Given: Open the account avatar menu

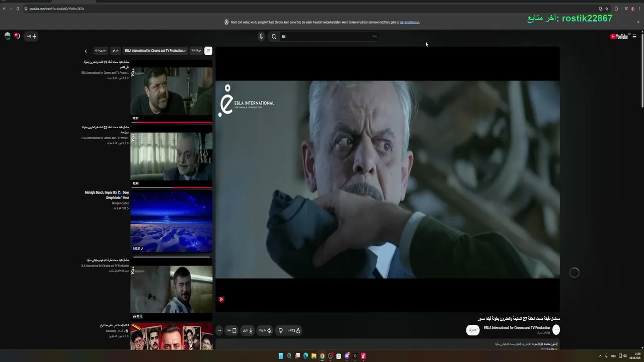Looking at the screenshot, I should 7,36.
